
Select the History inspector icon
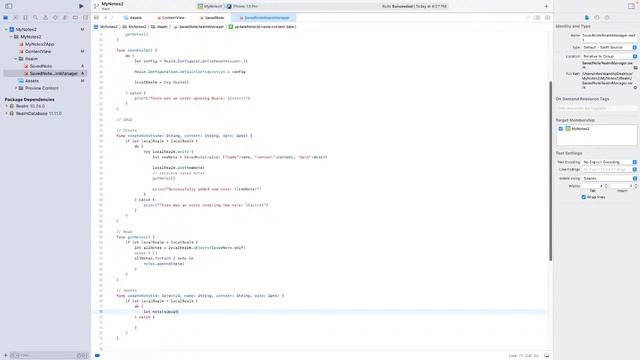tap(597, 18)
